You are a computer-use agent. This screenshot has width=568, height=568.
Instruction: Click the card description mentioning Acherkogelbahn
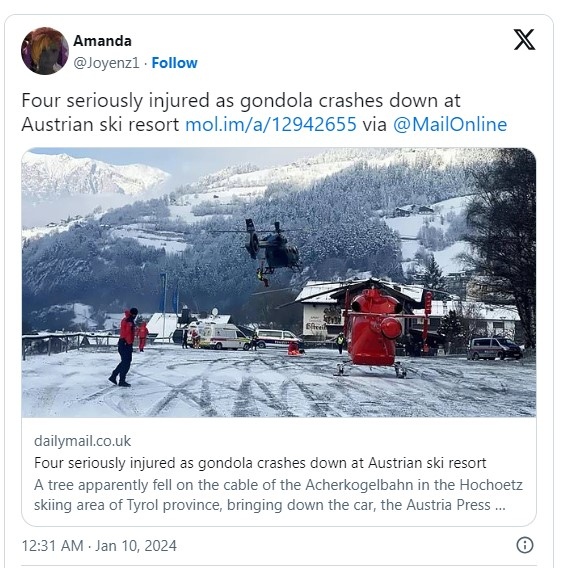tap(278, 495)
